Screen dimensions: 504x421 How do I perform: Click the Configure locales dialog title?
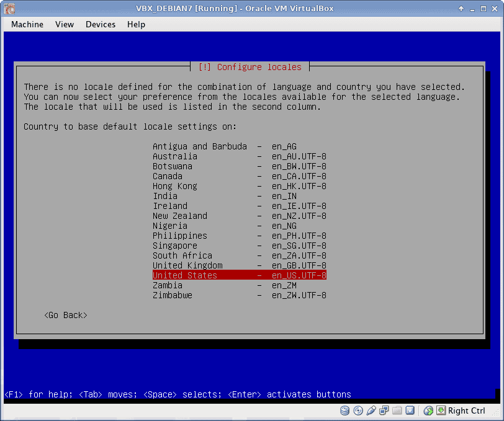[250, 67]
